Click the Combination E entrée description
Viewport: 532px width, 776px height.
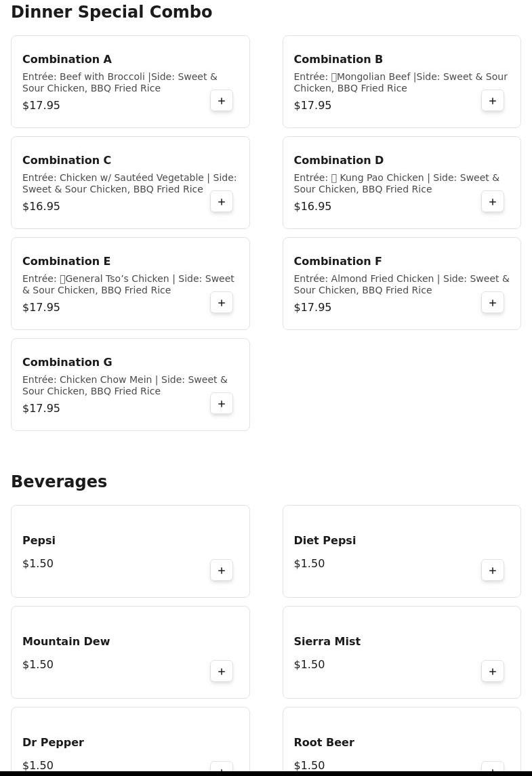coord(128,285)
